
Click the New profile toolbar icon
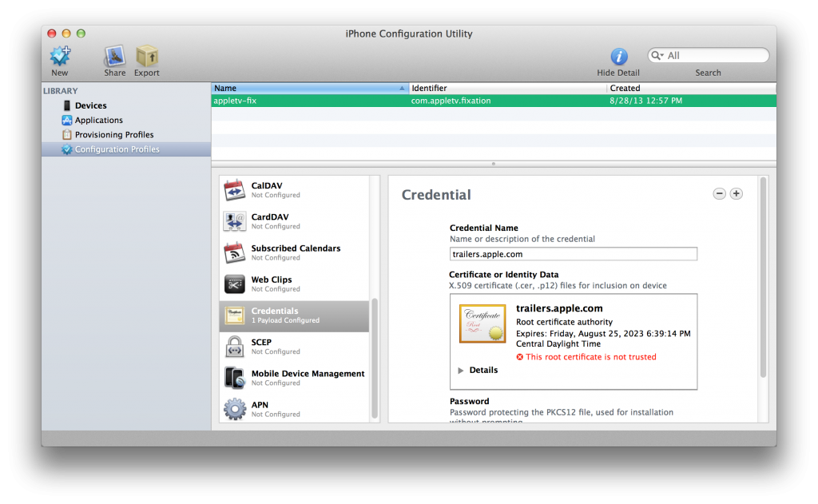60,57
